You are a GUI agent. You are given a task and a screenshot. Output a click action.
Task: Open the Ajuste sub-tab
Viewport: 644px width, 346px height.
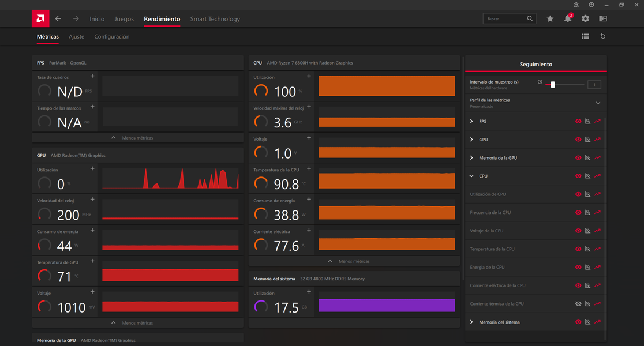76,37
